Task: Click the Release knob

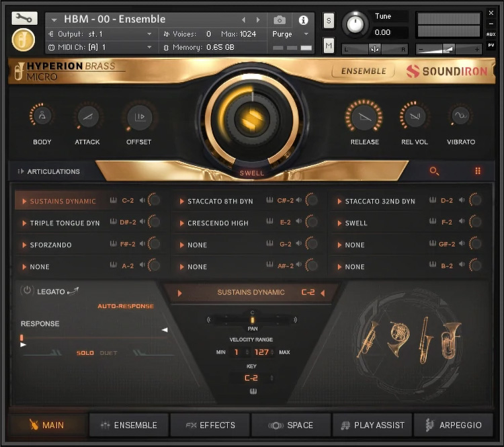Action: coord(364,117)
